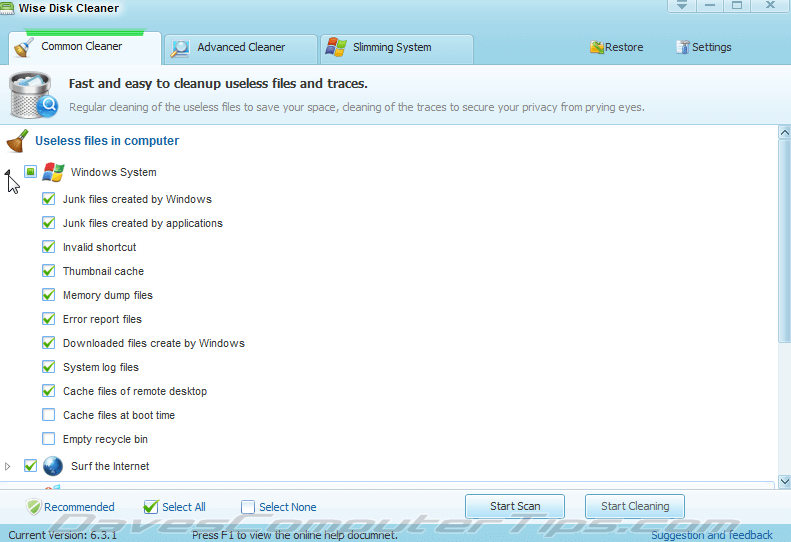Expand the Surf the Internet node
The width and height of the screenshot is (791, 542).
click(8, 466)
